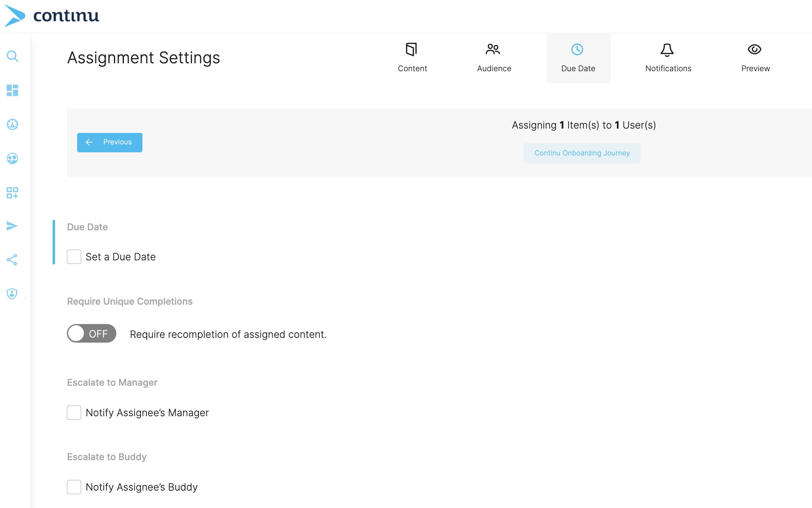Tick the Notify Assignee's Buddy checkbox
This screenshot has width=812, height=508.
[x=74, y=487]
